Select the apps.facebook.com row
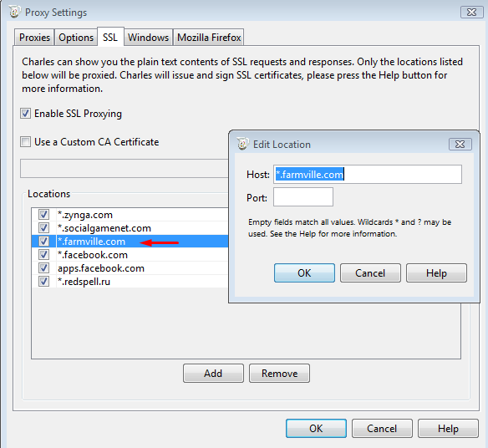This screenshot has height=448, width=488. click(130, 268)
